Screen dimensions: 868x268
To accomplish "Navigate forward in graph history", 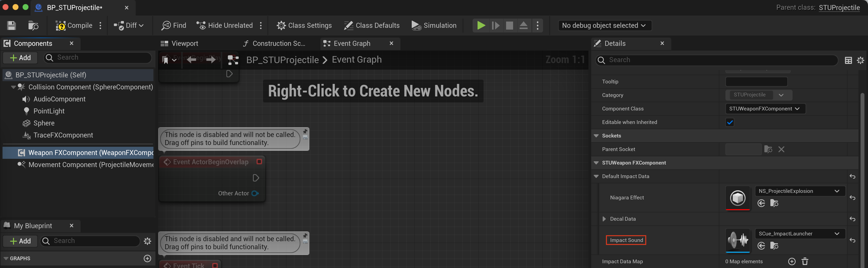I will pyautogui.click(x=211, y=60).
